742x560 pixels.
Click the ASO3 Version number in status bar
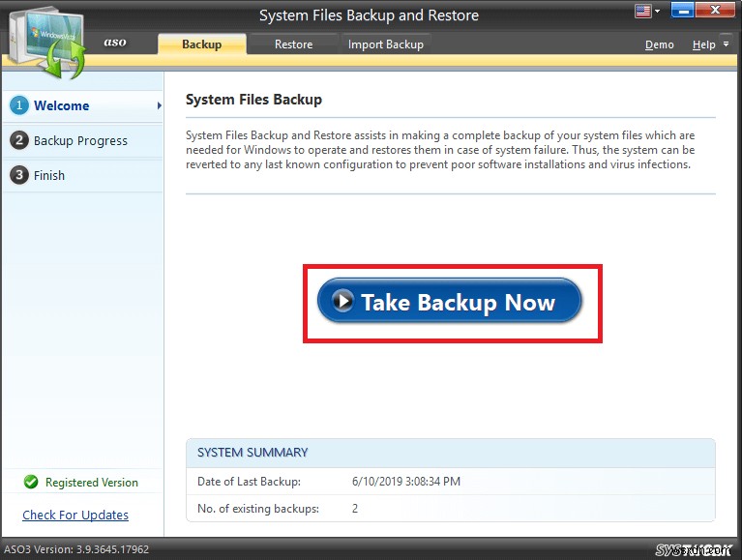76,549
